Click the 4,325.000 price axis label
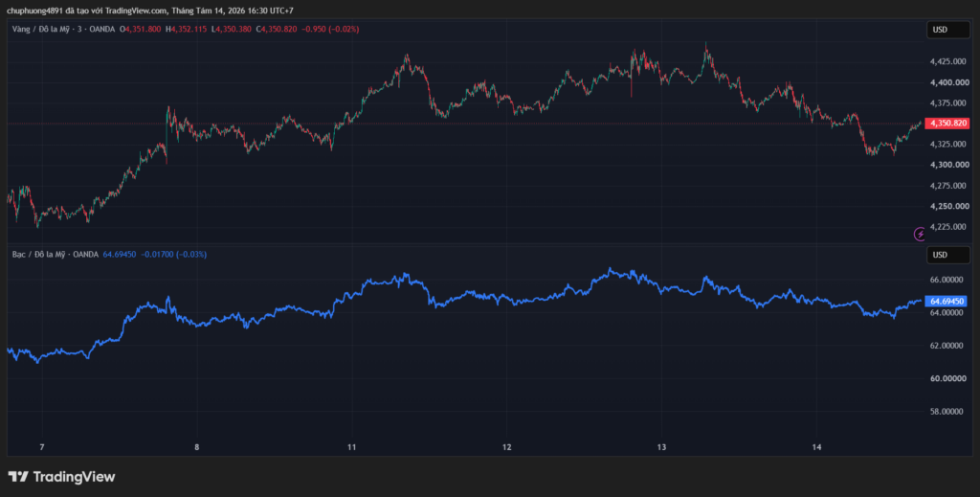This screenshot has width=980, height=497. click(948, 145)
